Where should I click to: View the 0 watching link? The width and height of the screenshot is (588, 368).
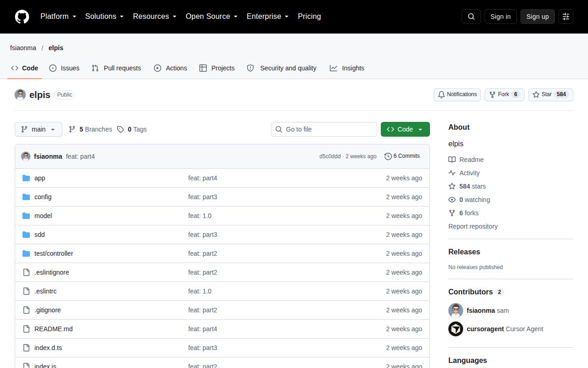coord(469,200)
